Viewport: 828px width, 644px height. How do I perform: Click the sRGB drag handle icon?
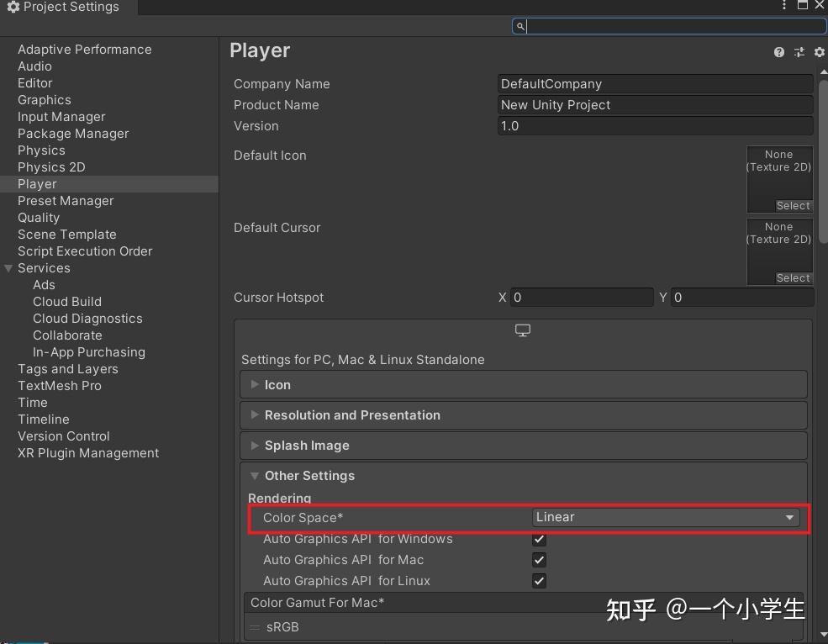(255, 627)
